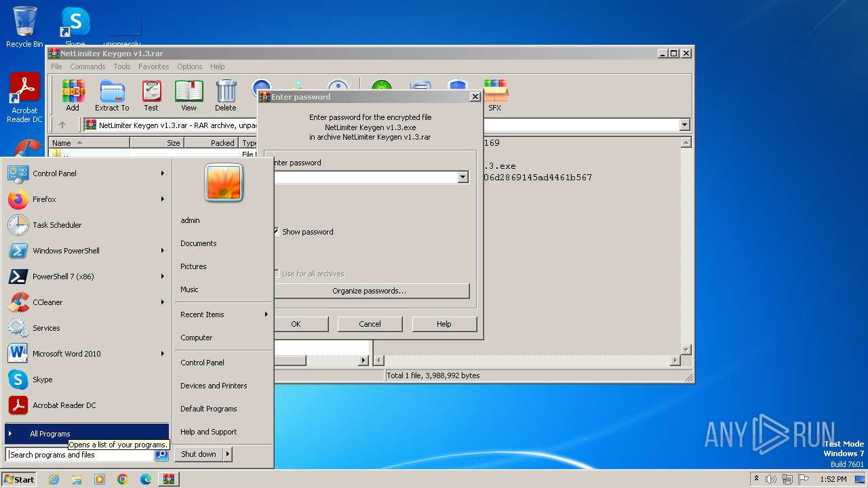This screenshot has height=488, width=868.
Task: Launch PowerShell 7 (x86) from Start menu
Action: pos(86,277)
